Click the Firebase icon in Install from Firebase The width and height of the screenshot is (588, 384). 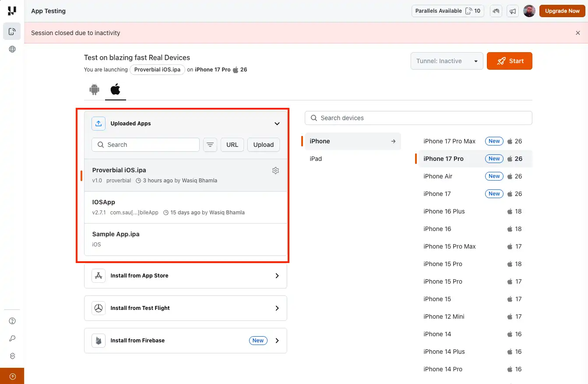[x=99, y=341]
